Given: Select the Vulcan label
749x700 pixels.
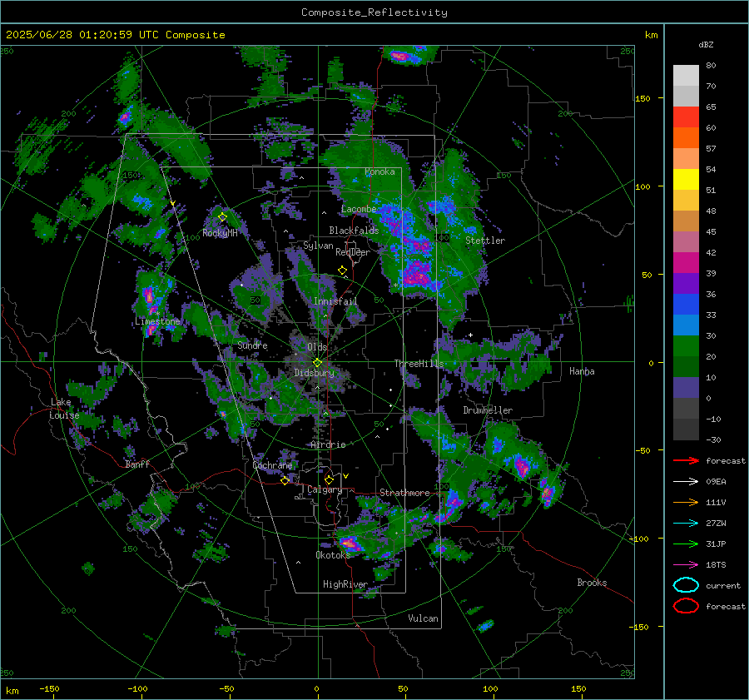Looking at the screenshot, I should (423, 618).
